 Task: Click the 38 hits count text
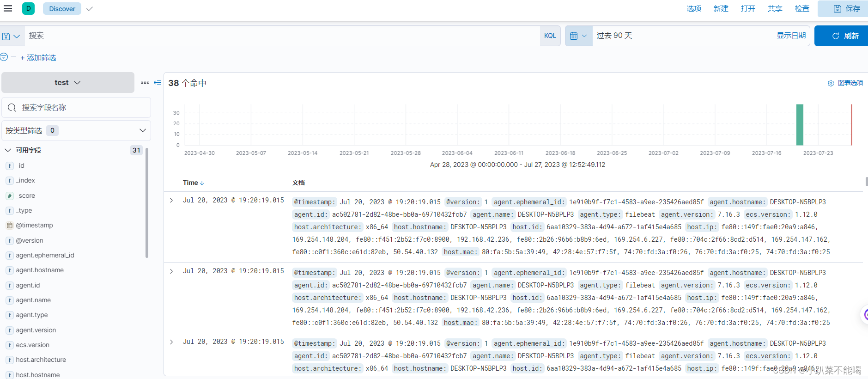pyautogui.click(x=187, y=83)
